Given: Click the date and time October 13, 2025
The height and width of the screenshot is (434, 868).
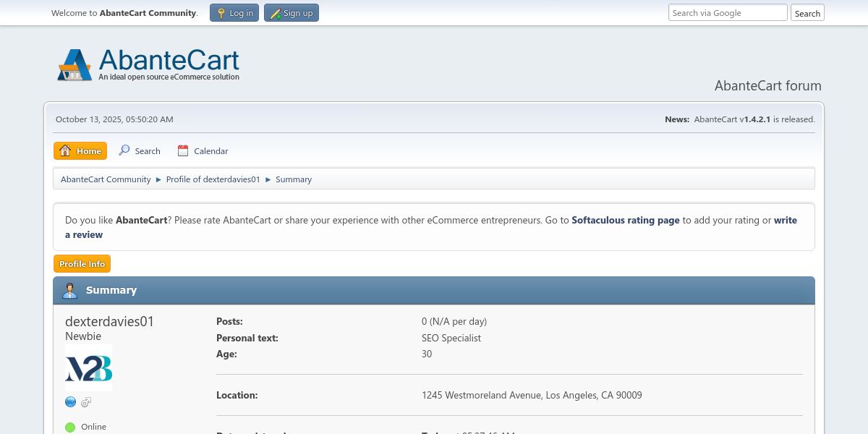Looking at the screenshot, I should coord(114,119).
